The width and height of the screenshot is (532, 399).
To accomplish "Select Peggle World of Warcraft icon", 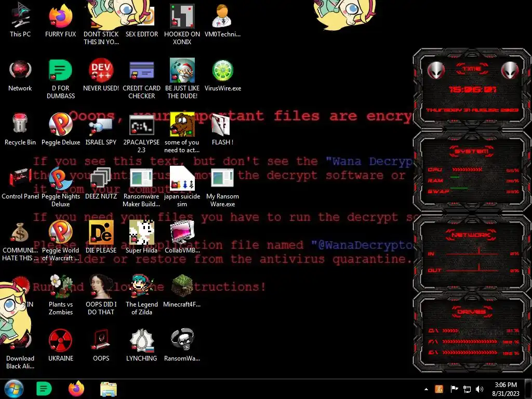I will coord(60,241).
